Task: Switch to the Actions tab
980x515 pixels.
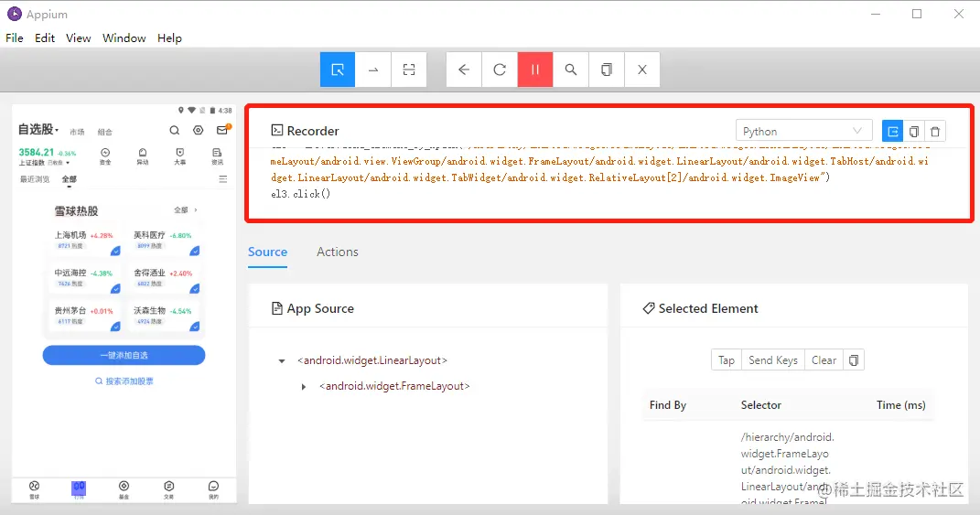Action: click(x=338, y=252)
